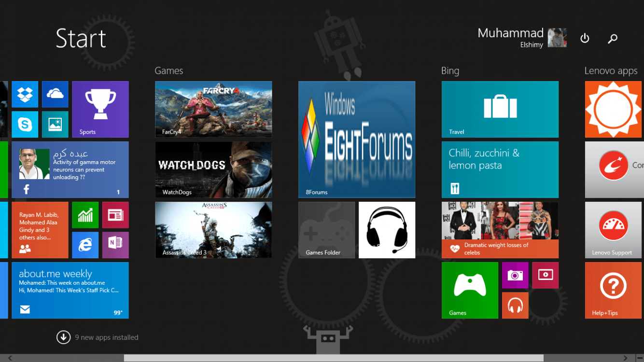This screenshot has height=362, width=644.
Task: Click the Search magnifier button
Action: tap(613, 39)
